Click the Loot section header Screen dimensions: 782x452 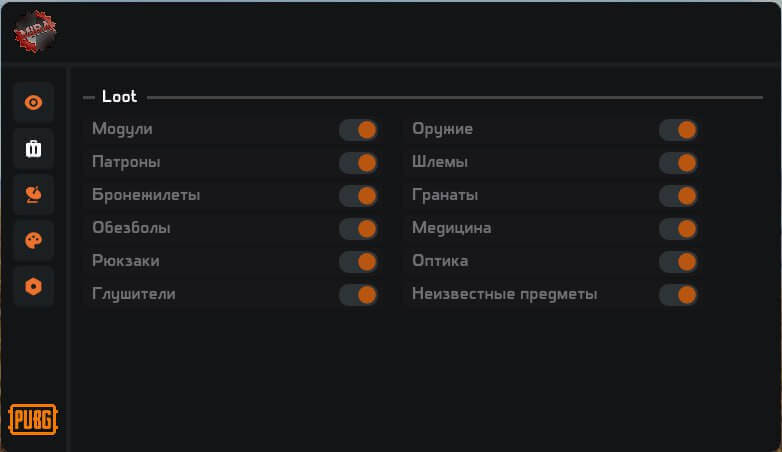pos(119,97)
